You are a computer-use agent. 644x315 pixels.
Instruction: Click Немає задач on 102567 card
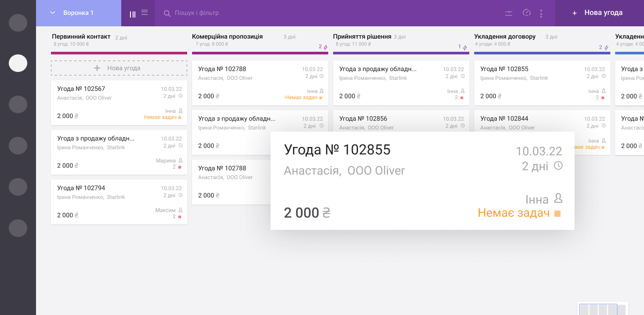pyautogui.click(x=160, y=118)
